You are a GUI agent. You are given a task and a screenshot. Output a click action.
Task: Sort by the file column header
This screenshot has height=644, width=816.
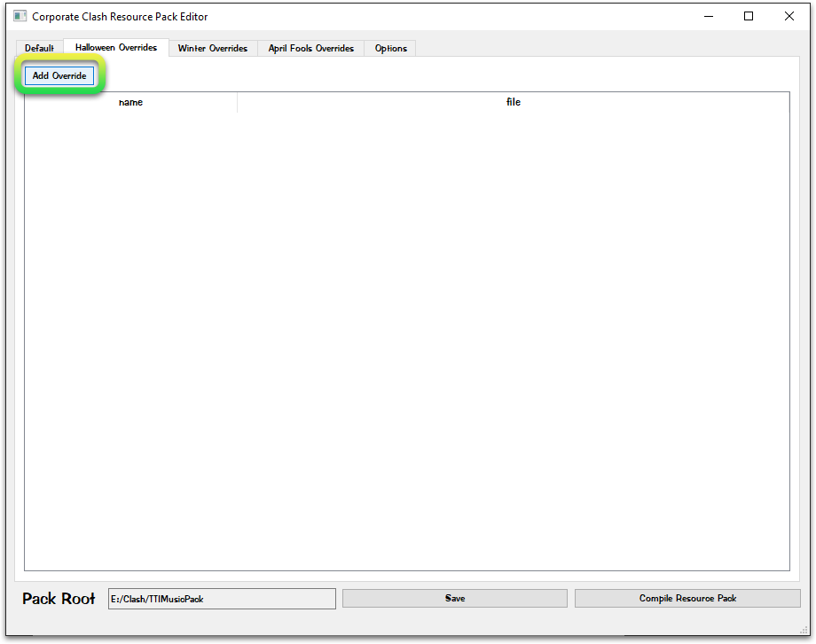point(514,102)
